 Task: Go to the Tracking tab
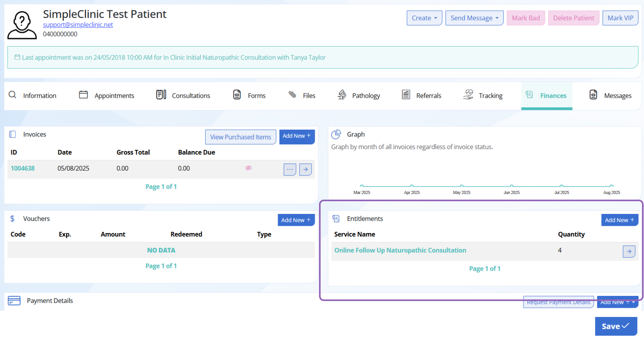tap(483, 95)
